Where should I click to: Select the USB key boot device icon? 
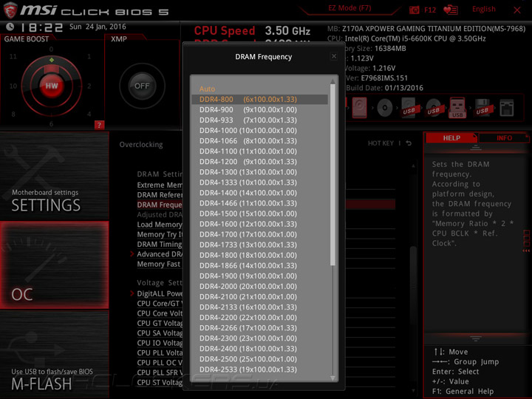tap(457, 108)
